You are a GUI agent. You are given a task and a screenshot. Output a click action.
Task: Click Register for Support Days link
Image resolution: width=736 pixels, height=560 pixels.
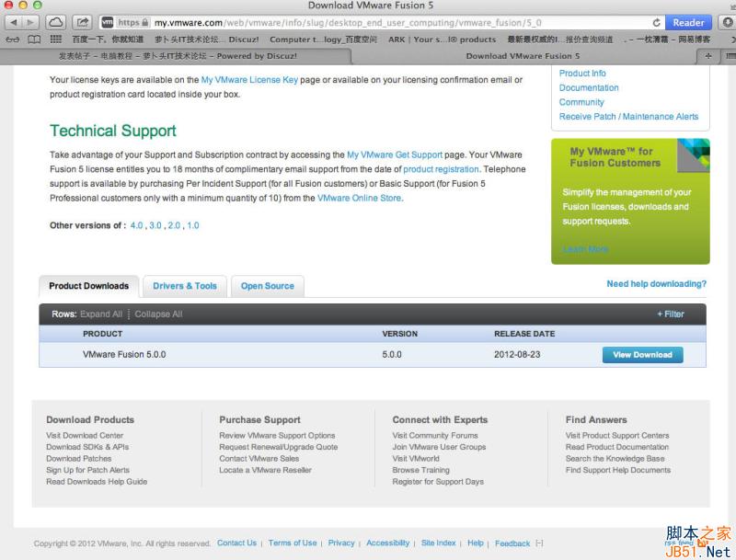tap(438, 482)
